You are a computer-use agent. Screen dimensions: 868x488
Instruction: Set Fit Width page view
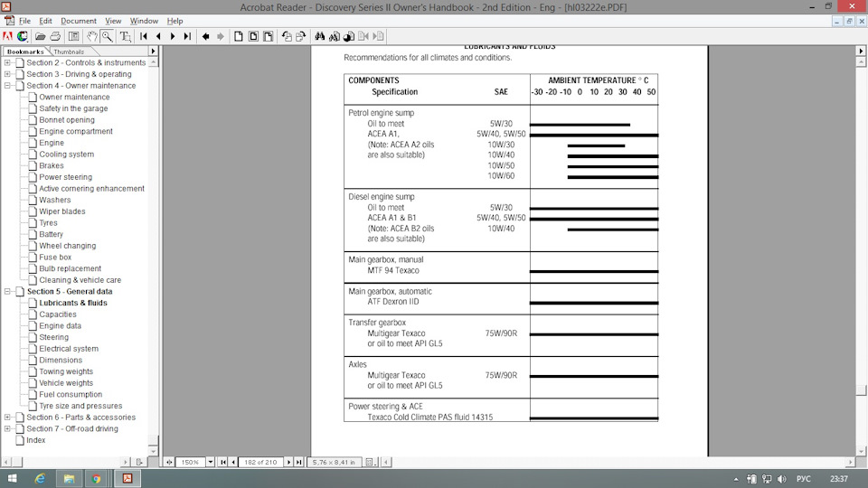click(269, 36)
